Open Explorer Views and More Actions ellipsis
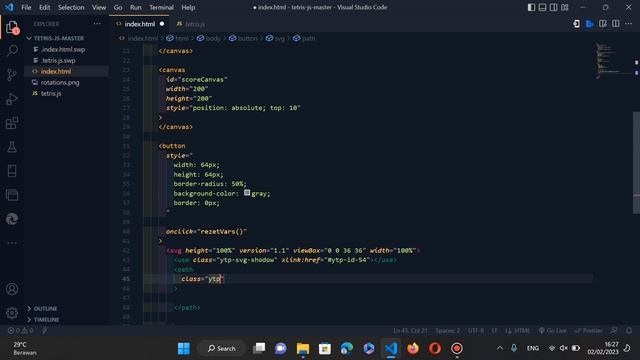The width and height of the screenshot is (640, 360). pyautogui.click(x=97, y=24)
